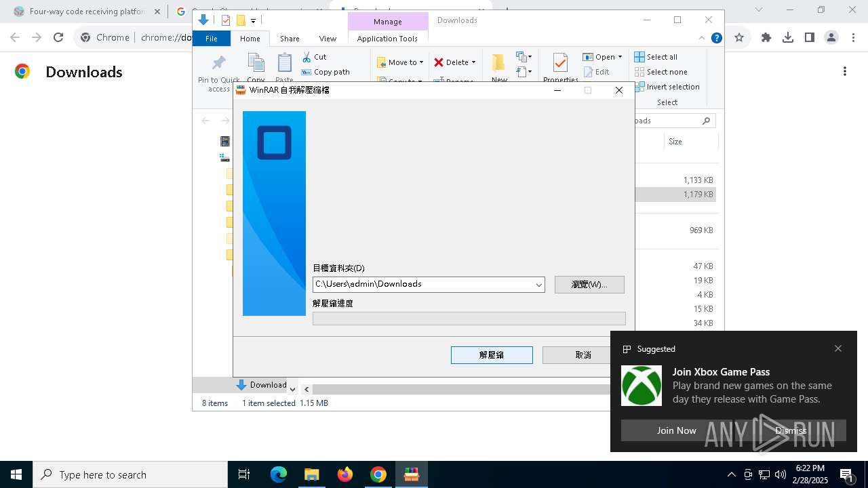
Task: Click Invert selection in the ribbon
Action: (667, 87)
